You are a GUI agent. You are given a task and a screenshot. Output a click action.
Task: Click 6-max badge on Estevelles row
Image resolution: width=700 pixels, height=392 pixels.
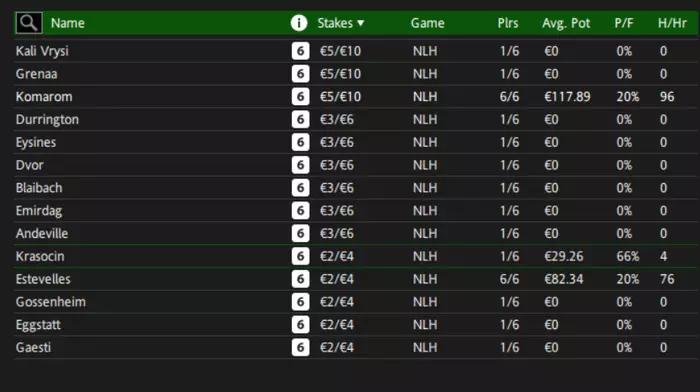point(300,279)
